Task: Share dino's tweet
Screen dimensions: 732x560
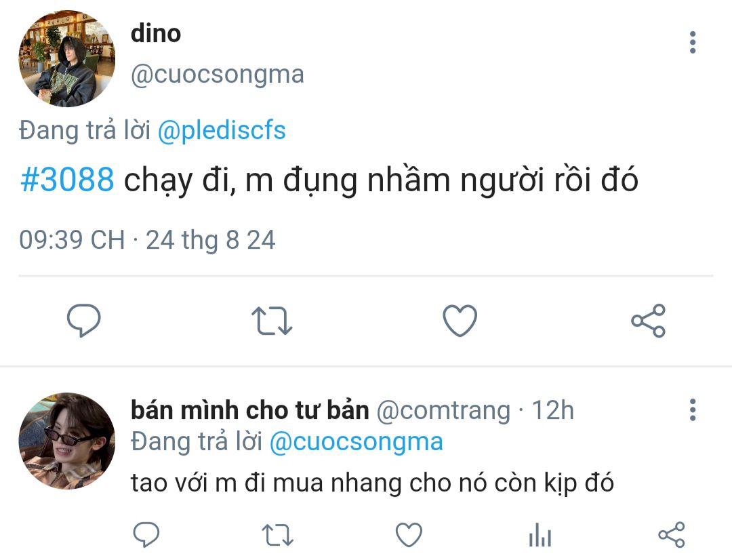Action: [648, 321]
